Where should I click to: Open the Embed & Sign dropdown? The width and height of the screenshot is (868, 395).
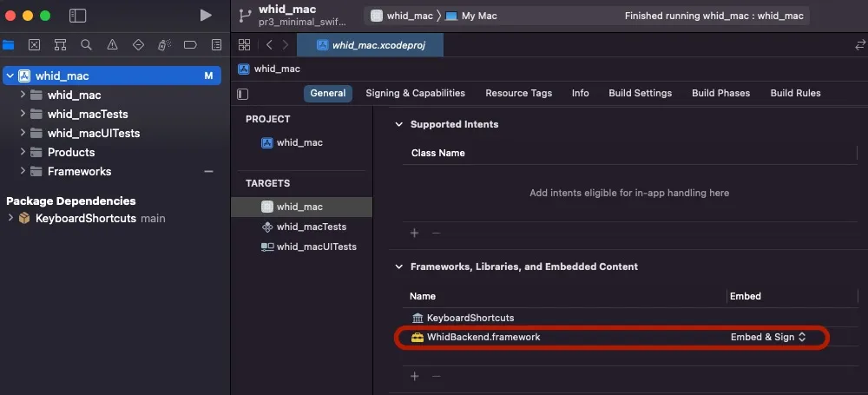coord(768,337)
